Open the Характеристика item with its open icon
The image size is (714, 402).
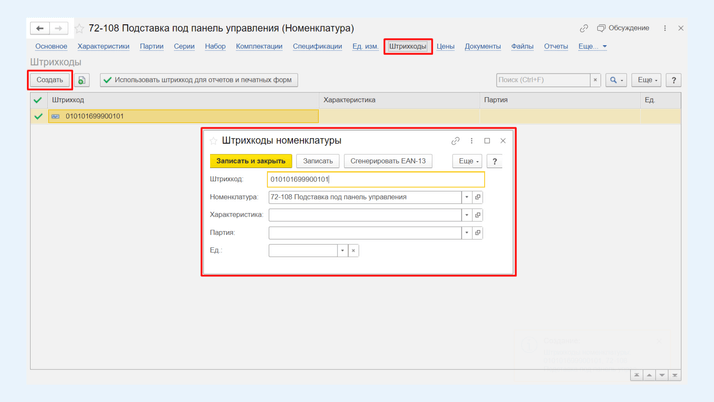(478, 215)
